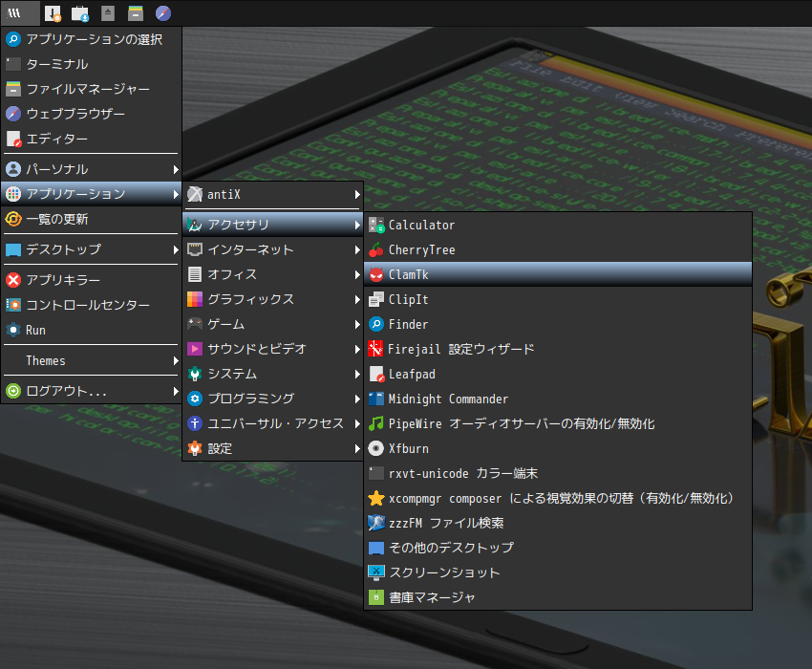The width and height of the screenshot is (812, 669).
Task: Expand the インターネット submenu arrow
Action: click(x=357, y=249)
